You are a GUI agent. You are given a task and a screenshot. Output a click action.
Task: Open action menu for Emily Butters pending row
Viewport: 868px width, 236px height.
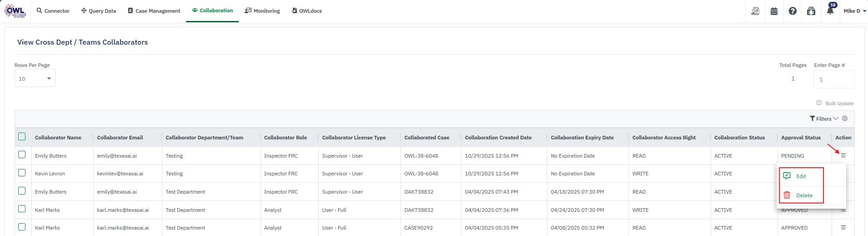tap(843, 156)
